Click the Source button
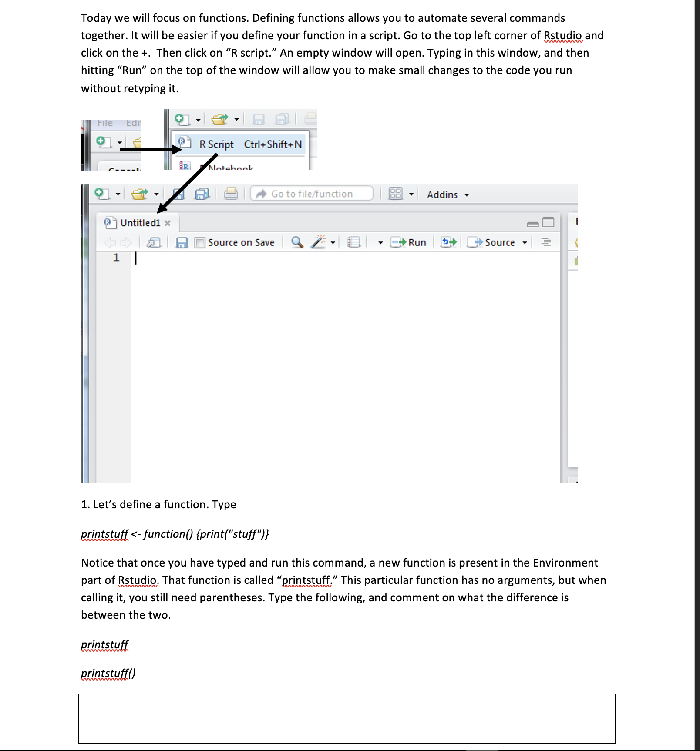Screen dimensions: 700x751 496,242
